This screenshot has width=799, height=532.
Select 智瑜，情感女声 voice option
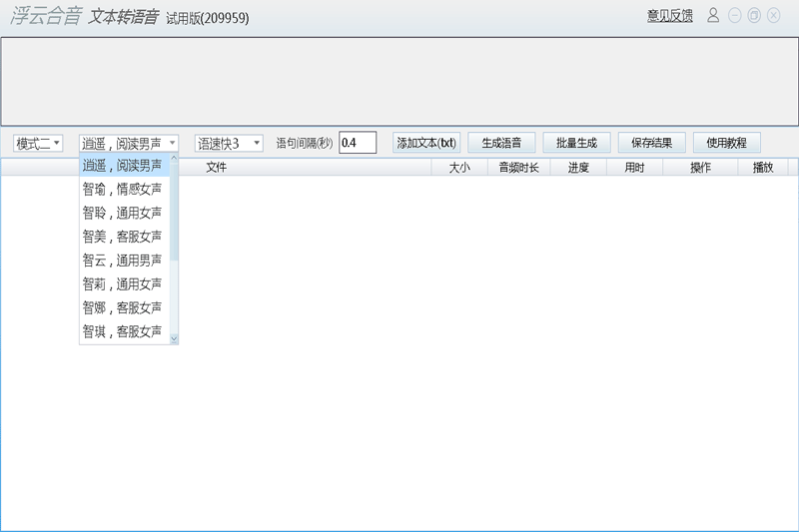click(x=124, y=190)
